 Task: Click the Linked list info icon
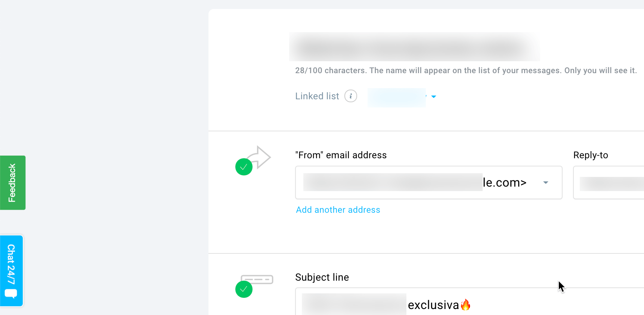coord(350,96)
